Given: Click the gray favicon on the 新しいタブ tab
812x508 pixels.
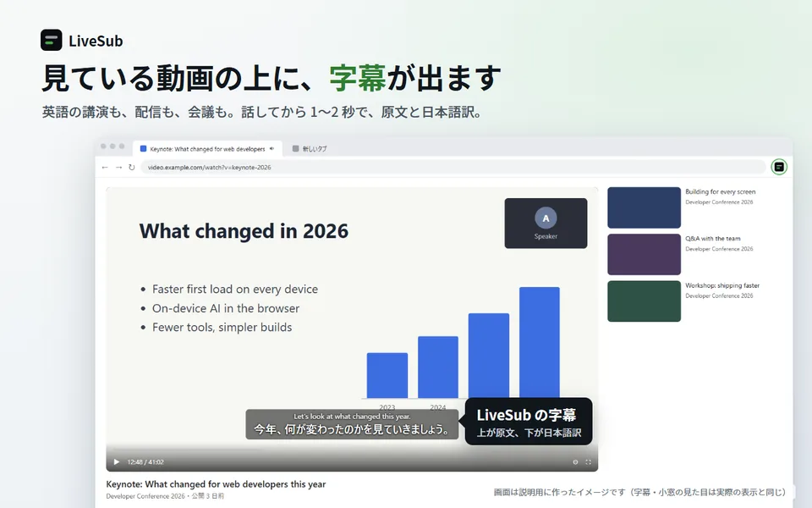Looking at the screenshot, I should tap(296, 149).
